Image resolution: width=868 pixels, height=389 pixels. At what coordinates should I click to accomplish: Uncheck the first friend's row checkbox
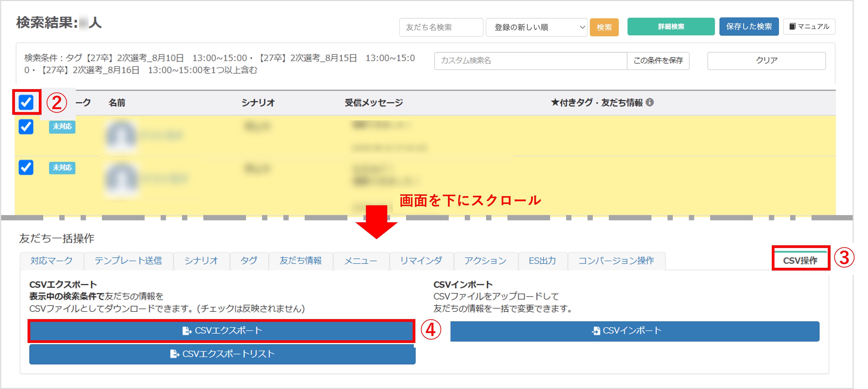tap(26, 127)
